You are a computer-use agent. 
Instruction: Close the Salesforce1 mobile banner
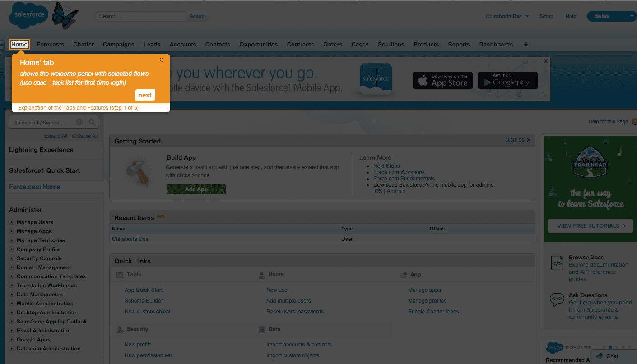click(546, 61)
